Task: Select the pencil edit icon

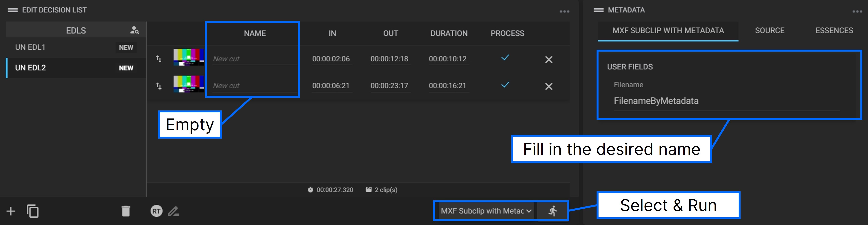Action: pyautogui.click(x=174, y=212)
